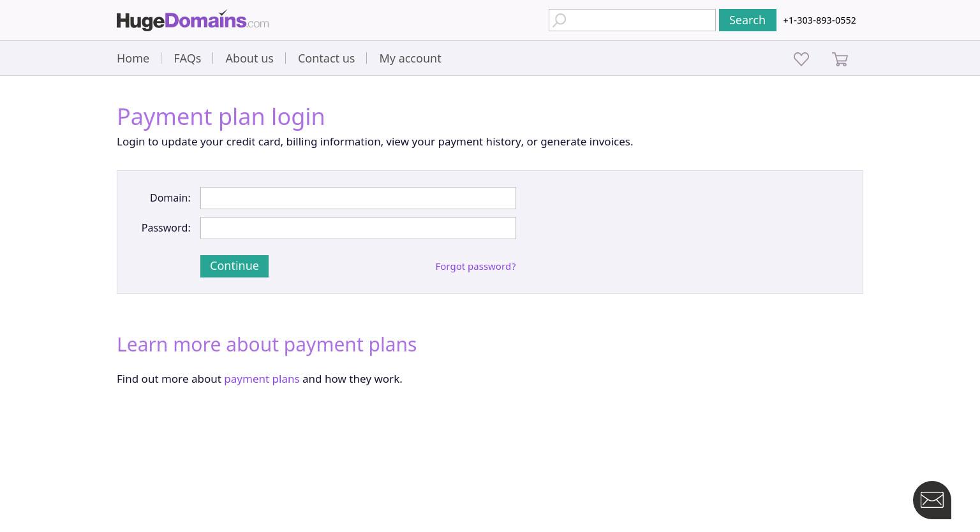Click the HugeDomains.com logo
The image size is (980, 532).
coord(193,20)
